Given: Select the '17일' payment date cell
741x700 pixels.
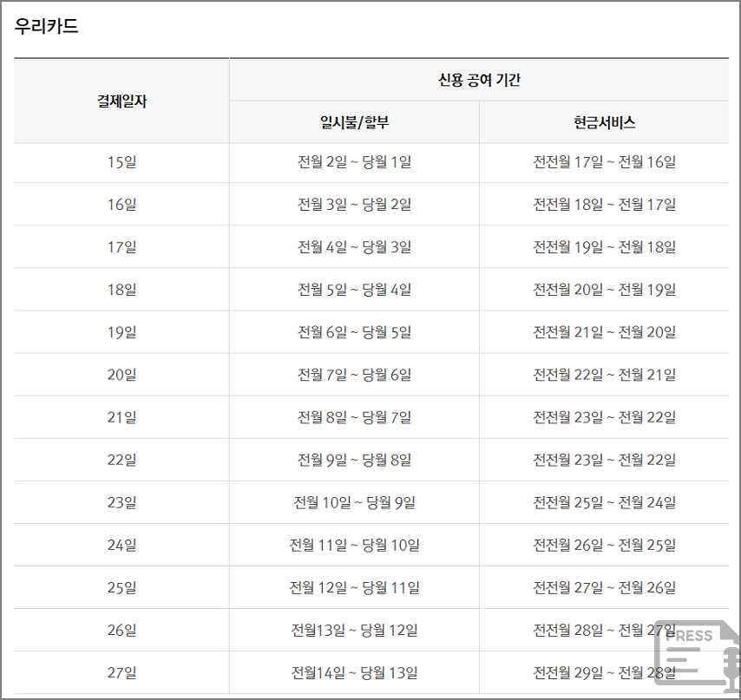Looking at the screenshot, I should pos(122,247).
